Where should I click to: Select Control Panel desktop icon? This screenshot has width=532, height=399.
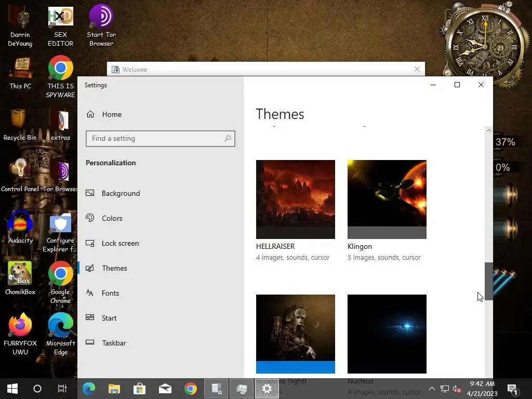[x=20, y=176]
